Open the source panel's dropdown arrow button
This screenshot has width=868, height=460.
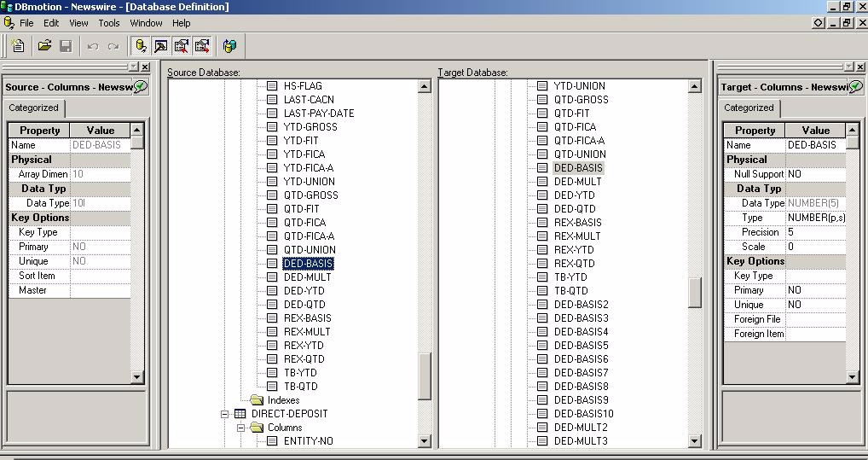pos(133,67)
